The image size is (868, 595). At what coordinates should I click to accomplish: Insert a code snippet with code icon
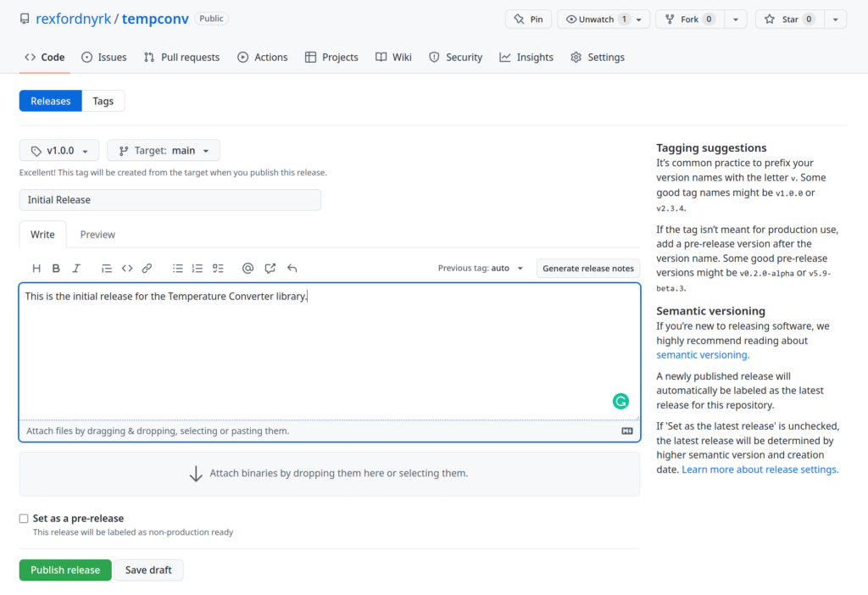click(127, 268)
